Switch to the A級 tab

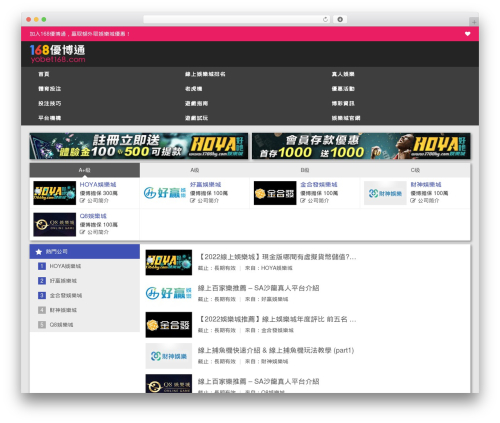tap(195, 170)
